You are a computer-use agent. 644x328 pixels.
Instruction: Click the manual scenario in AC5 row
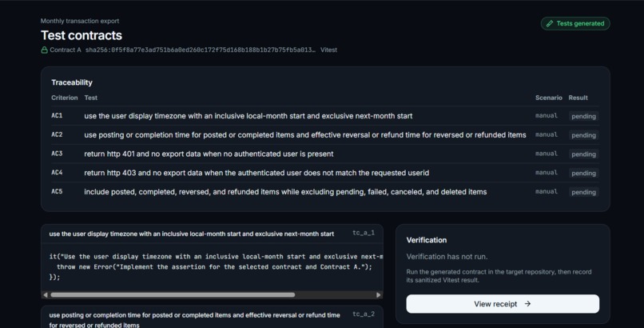[547, 191]
